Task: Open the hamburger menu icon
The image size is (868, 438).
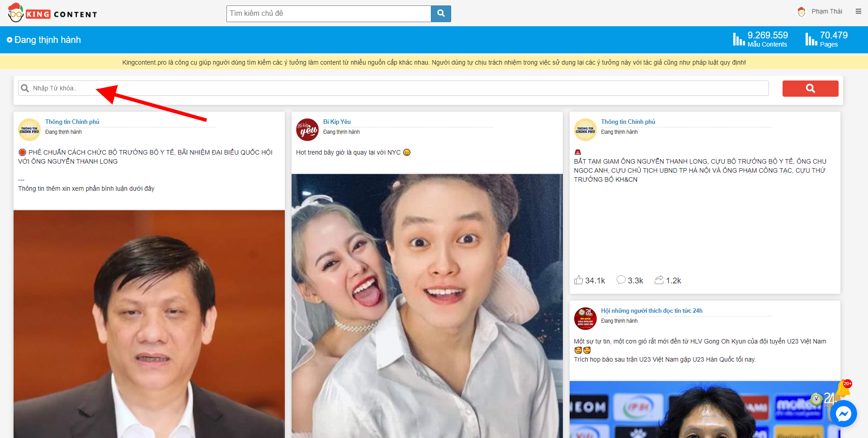Action: [x=858, y=11]
